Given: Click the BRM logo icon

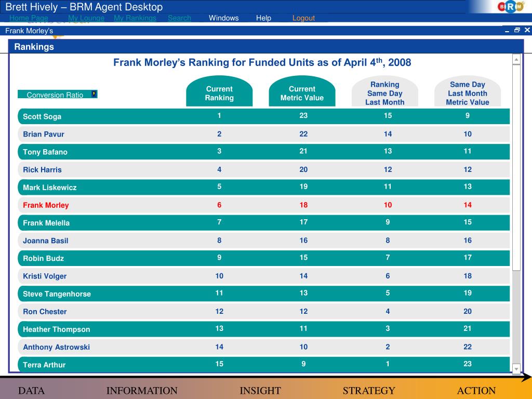Looking at the screenshot, I should pos(511,6).
